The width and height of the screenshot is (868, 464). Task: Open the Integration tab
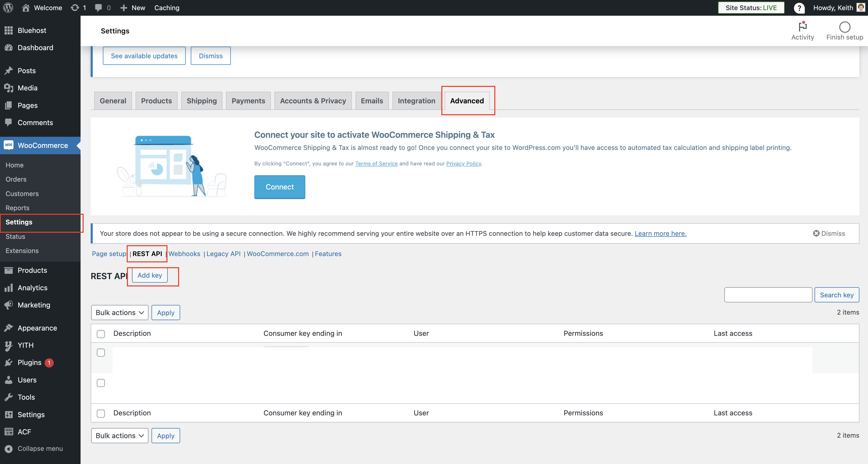tap(417, 101)
